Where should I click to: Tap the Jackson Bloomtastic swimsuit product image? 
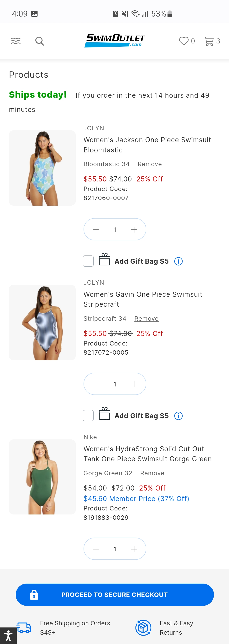(x=42, y=168)
